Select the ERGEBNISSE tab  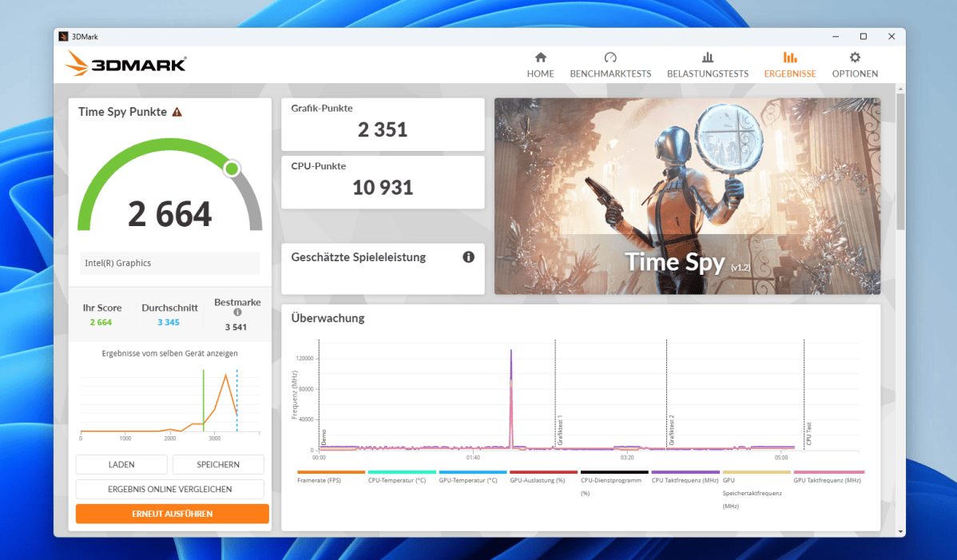tap(790, 66)
